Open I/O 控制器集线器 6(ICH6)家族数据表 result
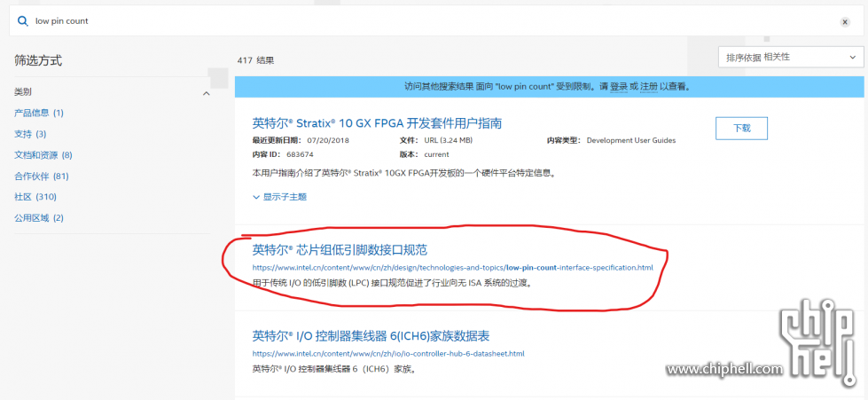 pyautogui.click(x=371, y=336)
